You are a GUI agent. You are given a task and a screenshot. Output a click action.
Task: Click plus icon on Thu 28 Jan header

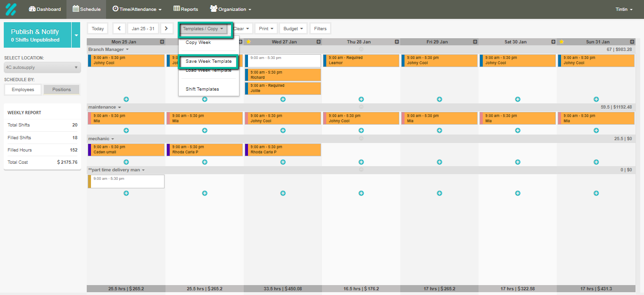[396, 42]
